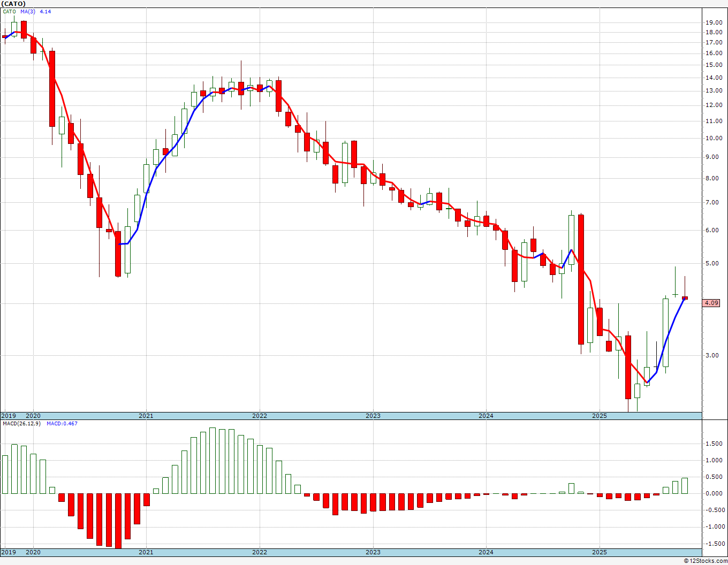Select 2020 on the price chart time axis
The height and width of the screenshot is (565, 728).
[33, 416]
